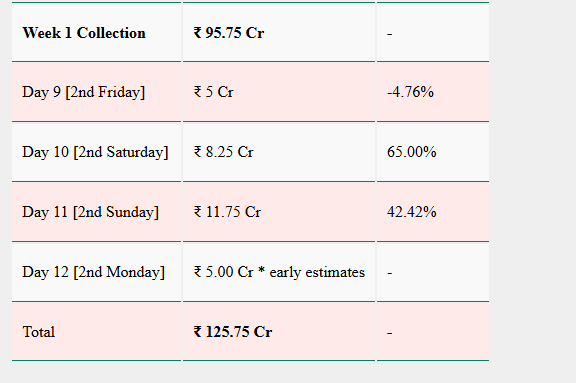Click the dash in the Day 12 change cell
576x383 pixels.
click(x=389, y=274)
